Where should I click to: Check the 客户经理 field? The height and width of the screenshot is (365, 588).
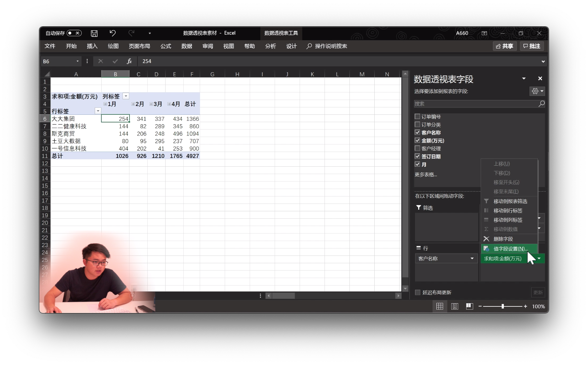417,148
